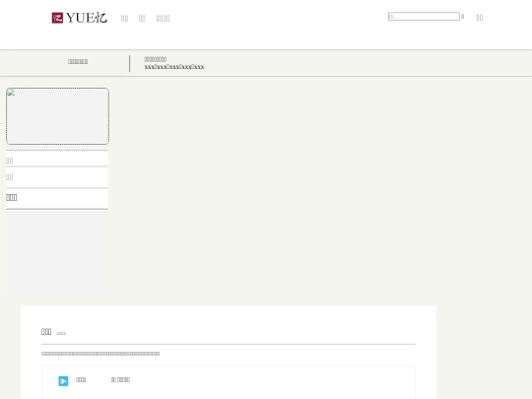Focus the search box in the header
The image size is (532, 399).
coord(424,17)
